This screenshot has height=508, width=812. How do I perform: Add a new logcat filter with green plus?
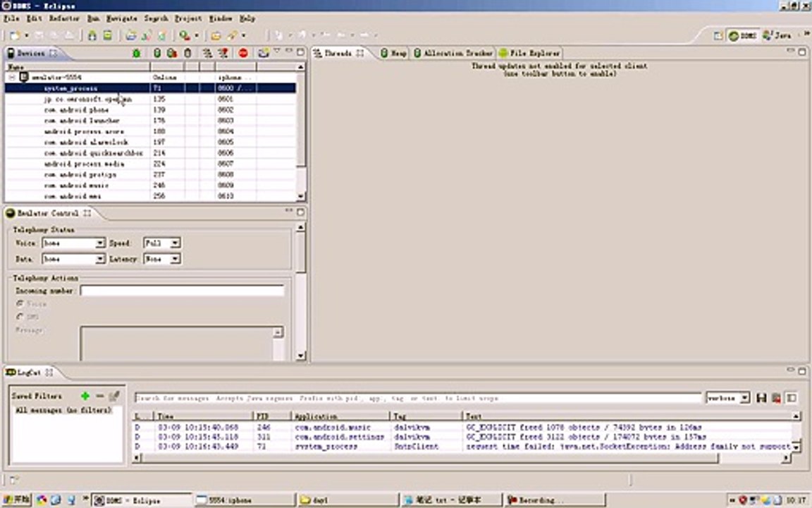coord(85,396)
